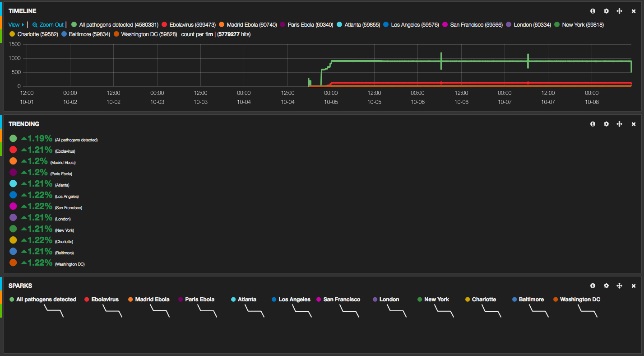Toggle London series in Timeline legend

click(x=528, y=25)
